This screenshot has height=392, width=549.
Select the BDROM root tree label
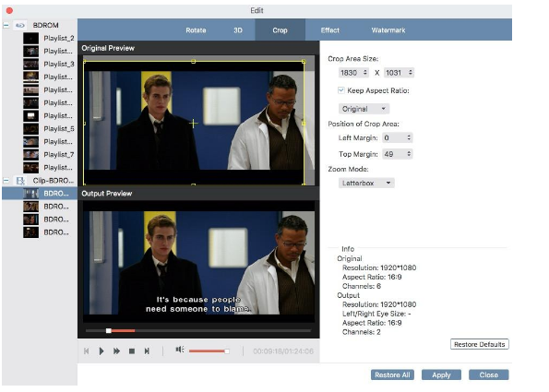(x=45, y=25)
